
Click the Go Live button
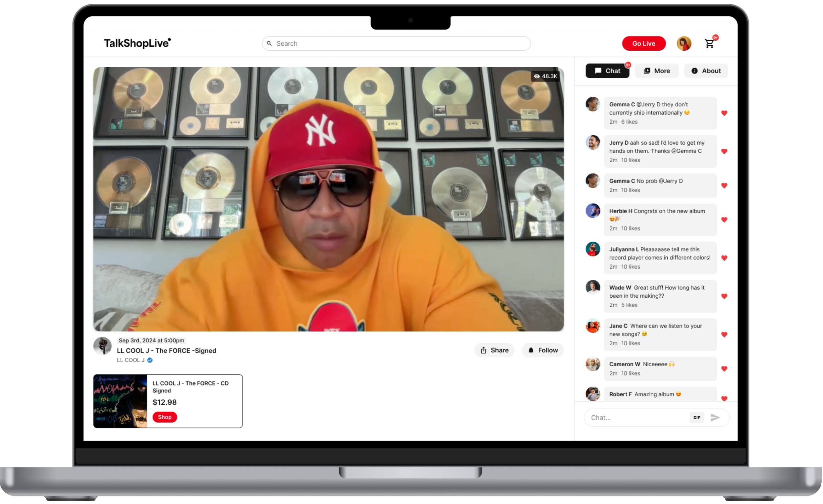click(x=644, y=43)
